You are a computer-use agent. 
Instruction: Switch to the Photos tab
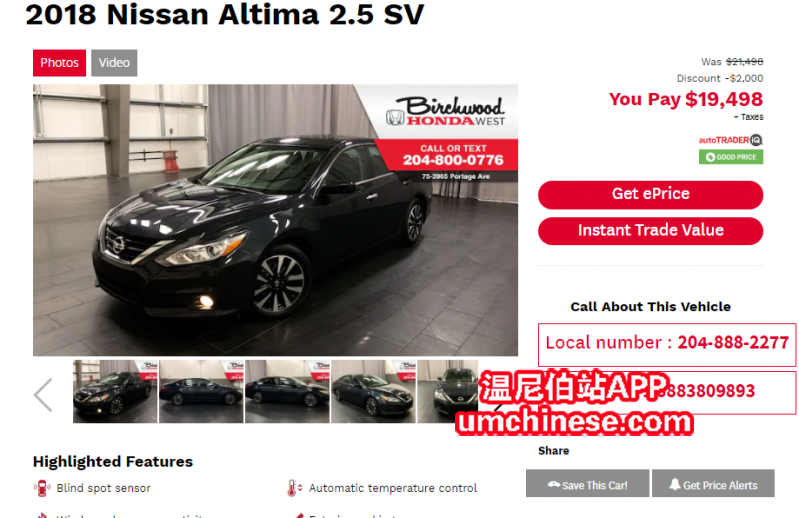[59, 63]
